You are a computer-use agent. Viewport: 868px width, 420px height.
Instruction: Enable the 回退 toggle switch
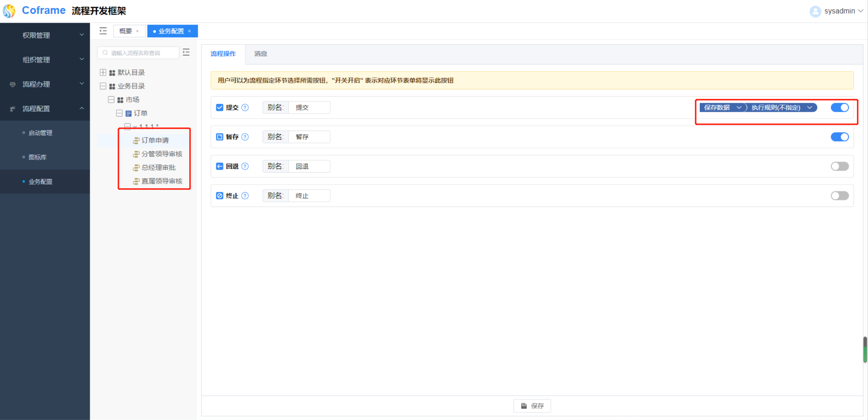point(839,166)
